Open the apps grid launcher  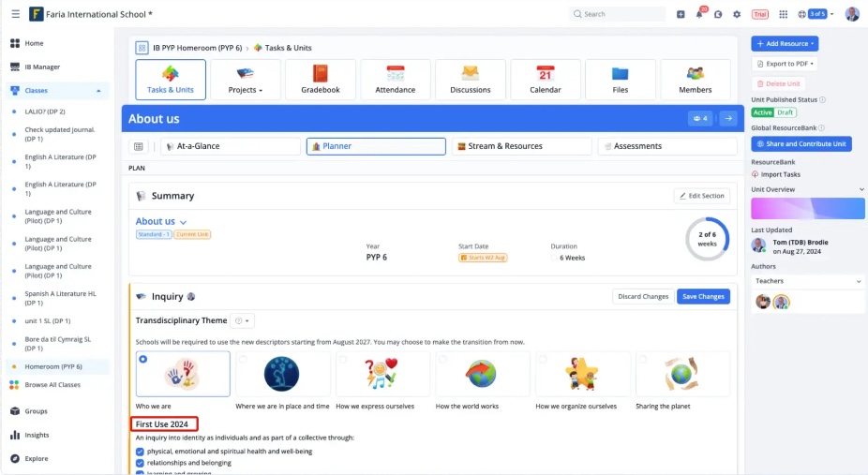point(783,14)
